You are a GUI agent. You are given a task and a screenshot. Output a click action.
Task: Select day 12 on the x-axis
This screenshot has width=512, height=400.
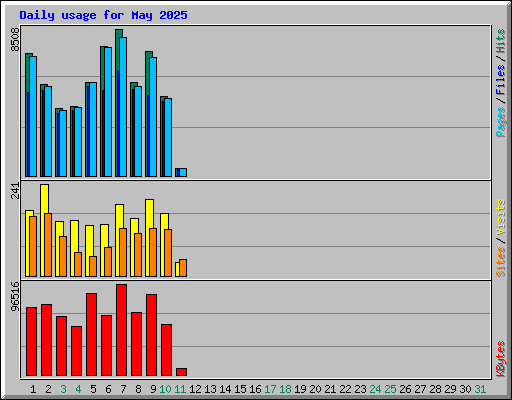point(195,389)
